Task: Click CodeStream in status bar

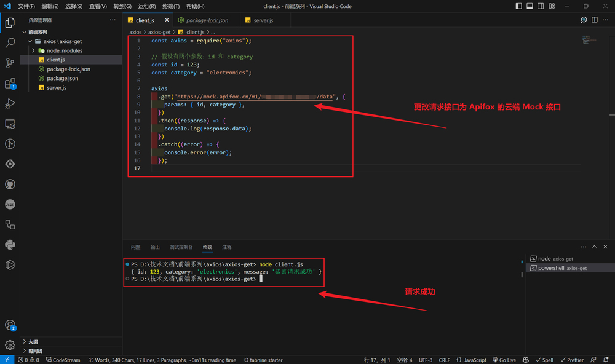Action: [x=63, y=360]
